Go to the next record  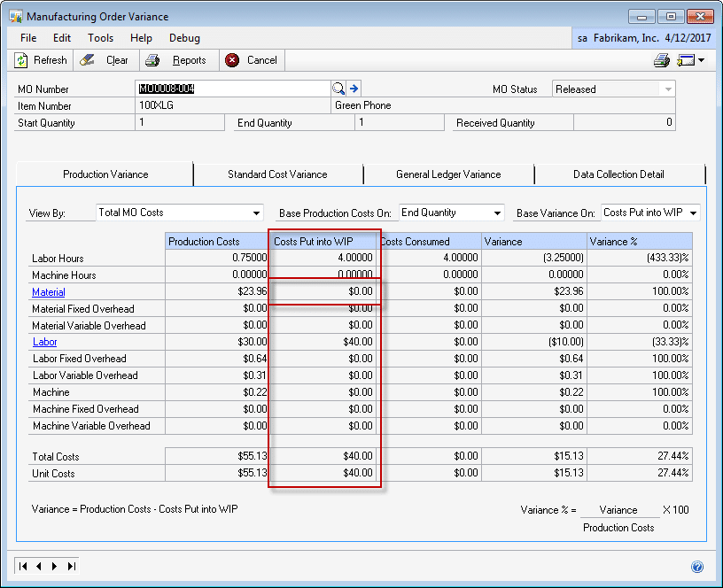55,566
